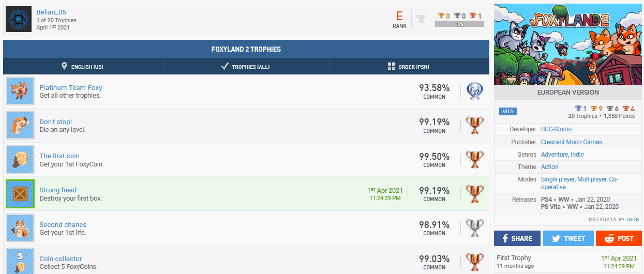Viewport: 644px width, 274px height.
Task: Follow the Crescent Moon Games publisher link
Action: 571,142
